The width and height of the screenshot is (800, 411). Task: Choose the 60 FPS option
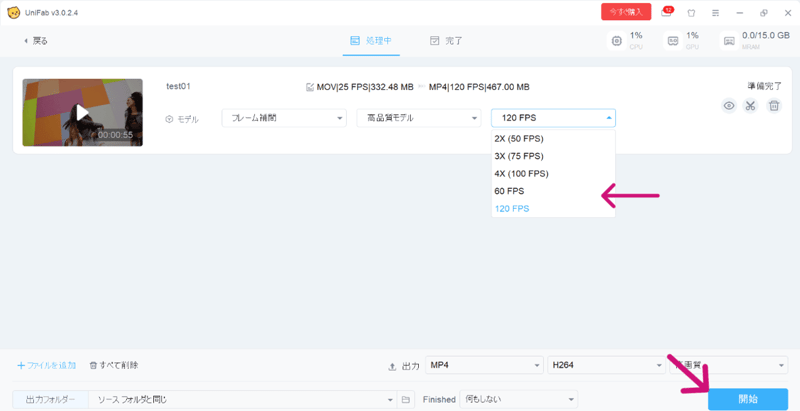[x=510, y=190]
